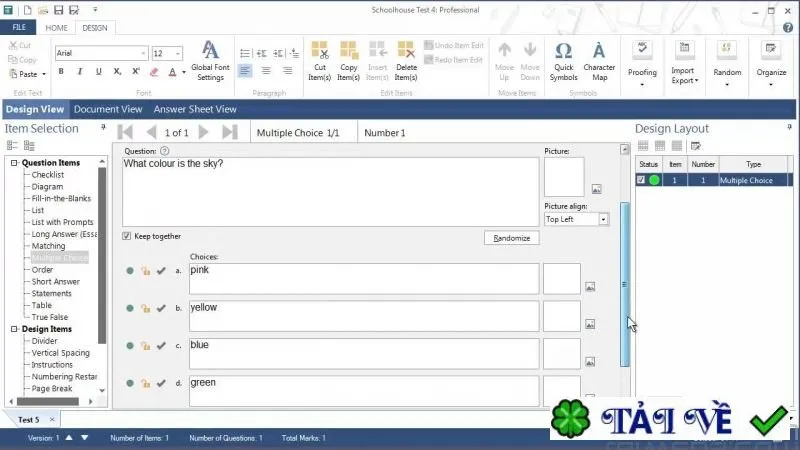Screen dimensions: 800x450
Task: Toggle green dot for choice c
Action: pos(130,345)
